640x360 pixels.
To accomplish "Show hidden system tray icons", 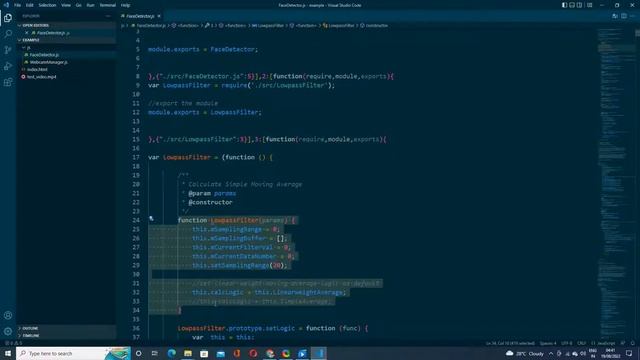I will [551, 353].
